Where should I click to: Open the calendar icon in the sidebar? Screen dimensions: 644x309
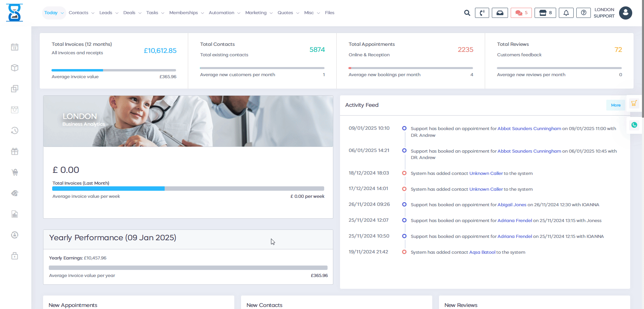tap(14, 47)
